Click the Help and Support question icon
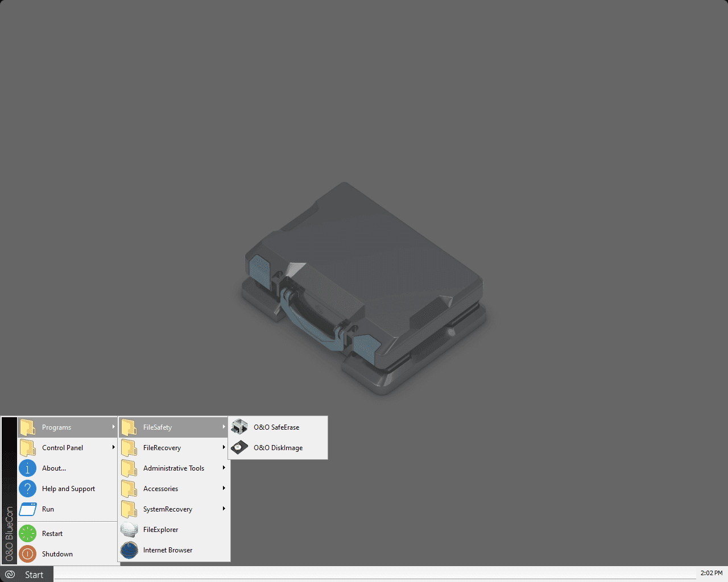Image resolution: width=728 pixels, height=582 pixels. pyautogui.click(x=27, y=489)
